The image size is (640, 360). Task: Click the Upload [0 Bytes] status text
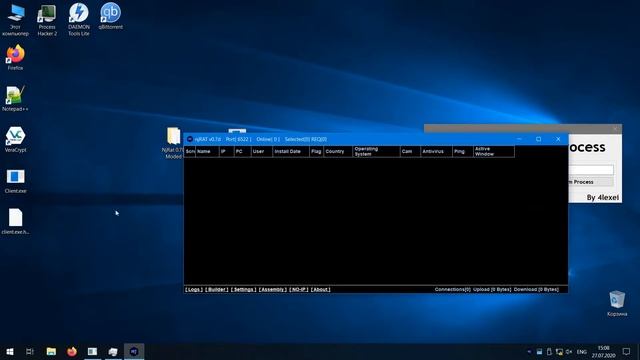tap(492, 289)
